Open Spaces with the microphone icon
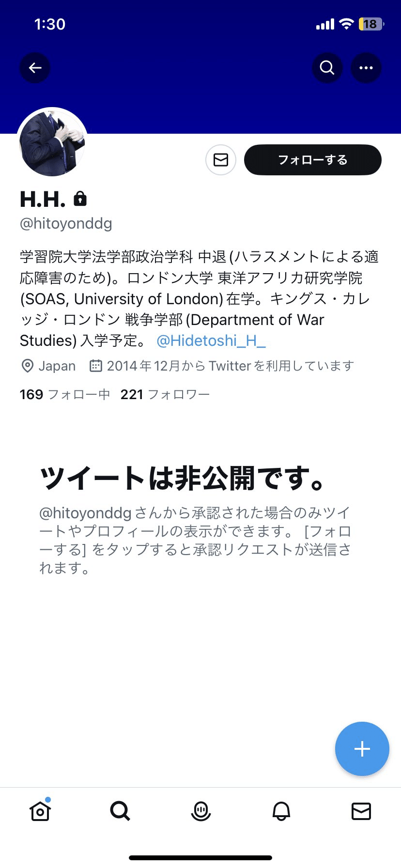The image size is (401, 868). click(200, 811)
